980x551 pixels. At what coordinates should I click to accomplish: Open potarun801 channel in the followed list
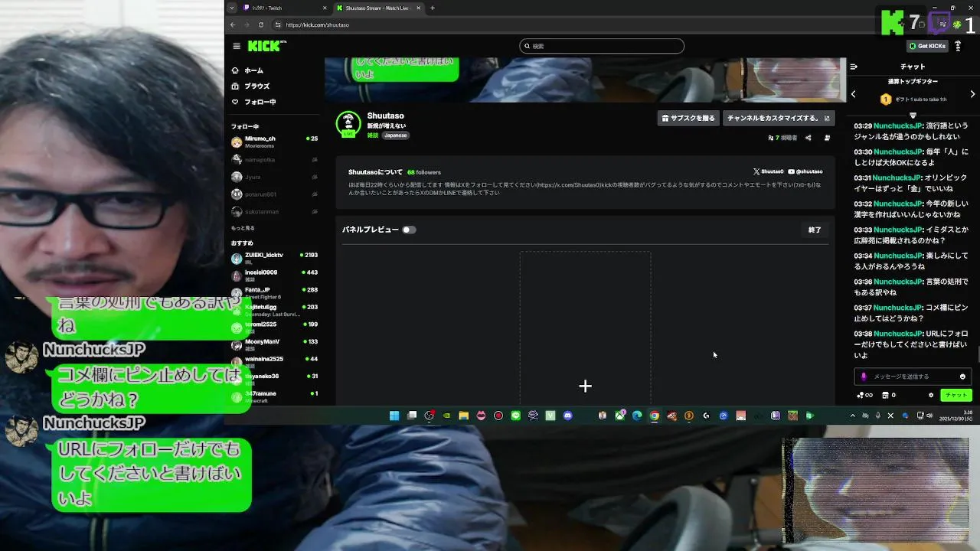(275, 194)
